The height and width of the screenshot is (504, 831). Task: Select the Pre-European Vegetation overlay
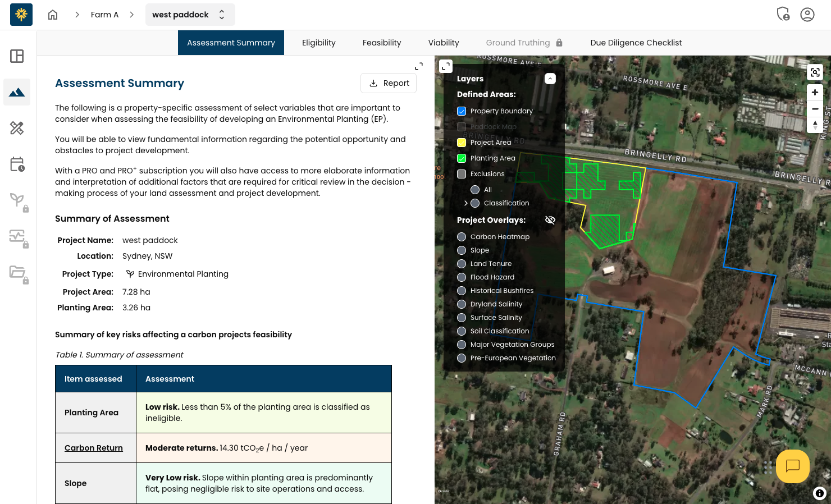pyautogui.click(x=462, y=358)
